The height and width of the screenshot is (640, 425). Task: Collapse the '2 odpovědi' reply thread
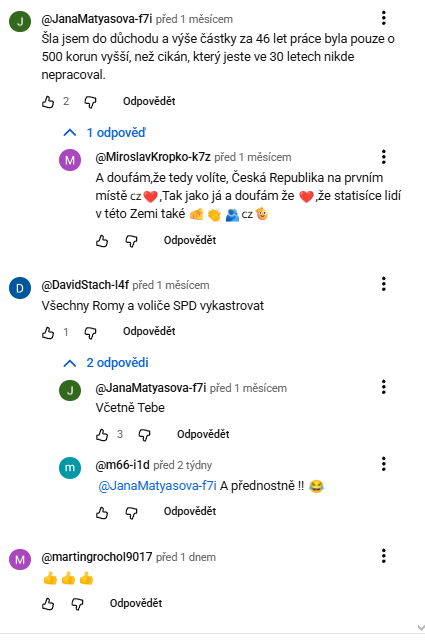[106, 362]
